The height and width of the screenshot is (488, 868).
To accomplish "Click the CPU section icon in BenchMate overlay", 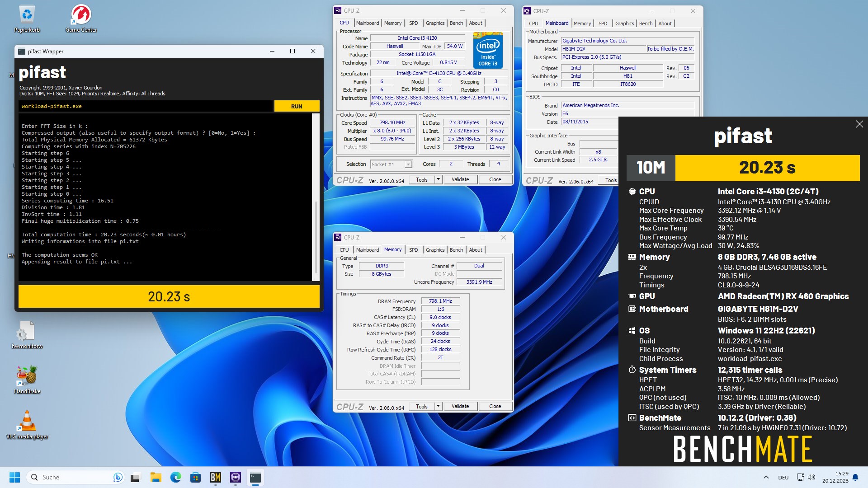I will coord(632,192).
